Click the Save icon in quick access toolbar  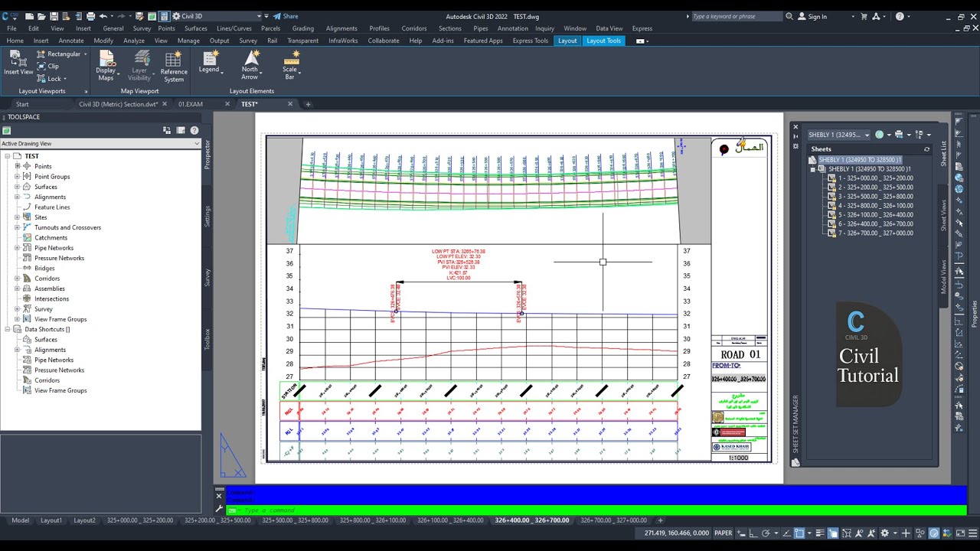click(x=54, y=16)
